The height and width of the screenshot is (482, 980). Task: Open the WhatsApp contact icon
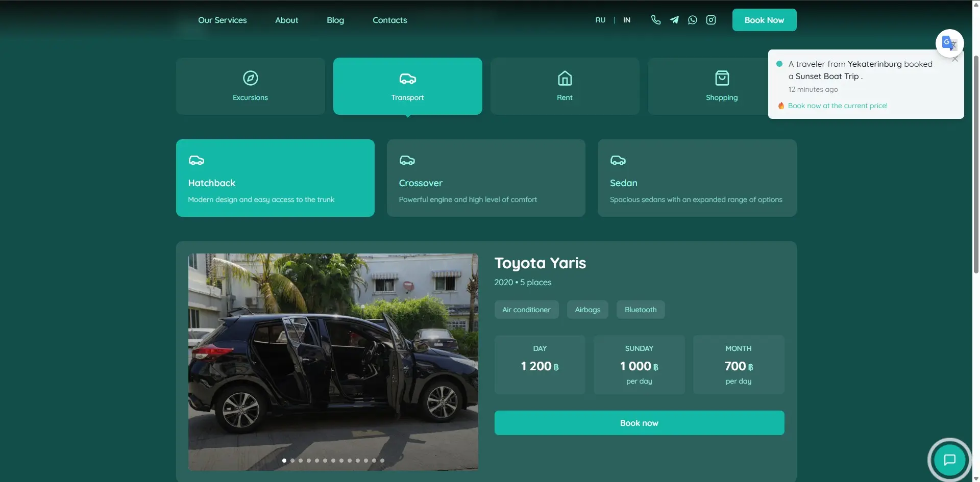[x=693, y=20]
